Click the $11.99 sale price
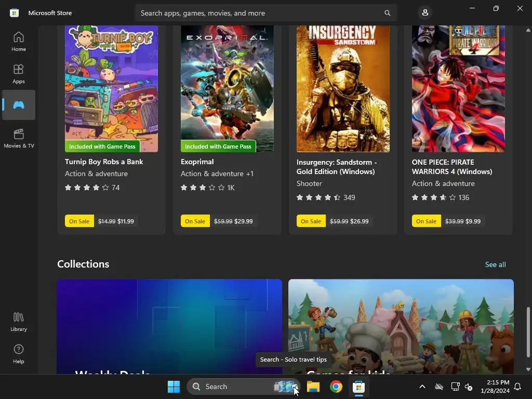Screen dimensions: 532x399 [126, 221]
